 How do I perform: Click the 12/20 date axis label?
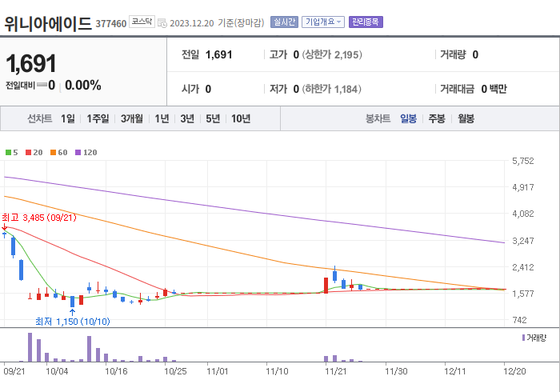coord(514,371)
